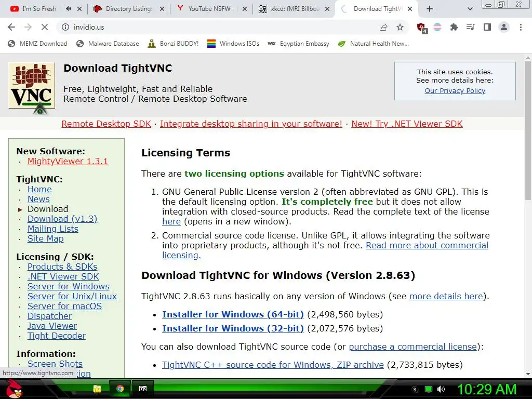The width and height of the screenshot is (532, 399).
Task: Open the Dispatcher link
Action: (x=49, y=316)
